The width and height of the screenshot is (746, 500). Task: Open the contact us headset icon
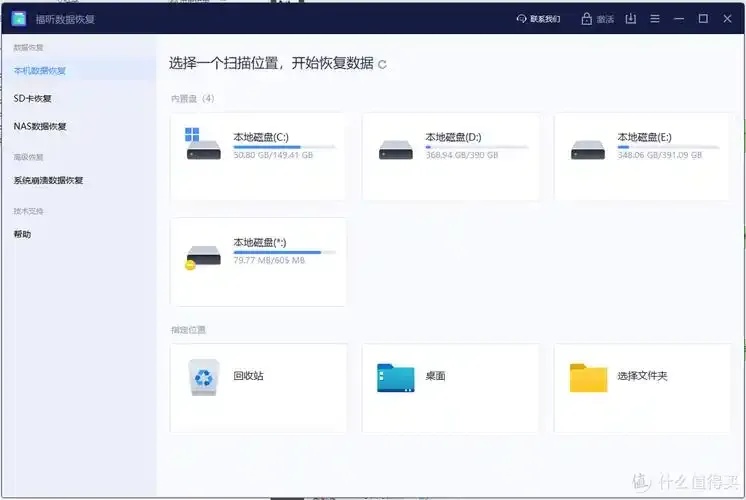[x=521, y=19]
